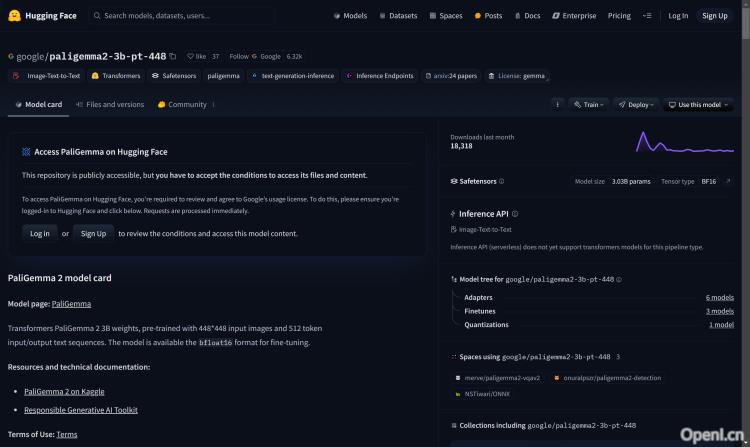The height and width of the screenshot is (447, 750).
Task: Like the paligemma2-3b-pt-448 model
Action: 196,57
